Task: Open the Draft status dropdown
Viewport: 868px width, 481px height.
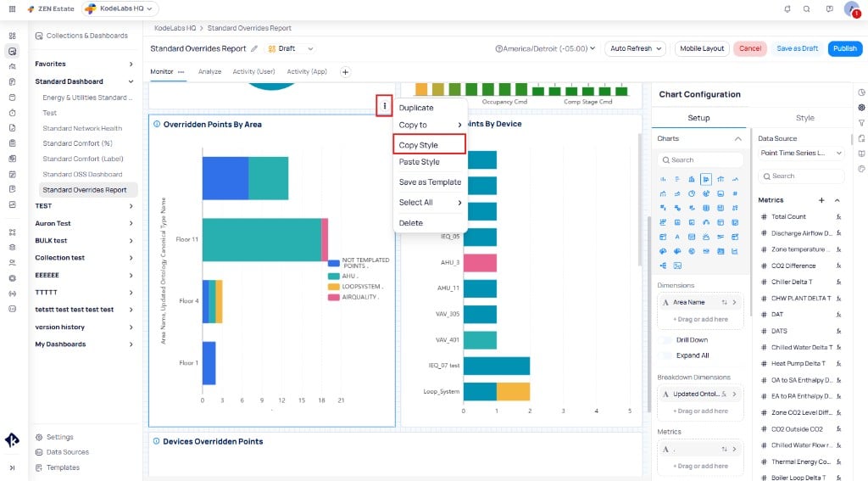Action: [292, 48]
